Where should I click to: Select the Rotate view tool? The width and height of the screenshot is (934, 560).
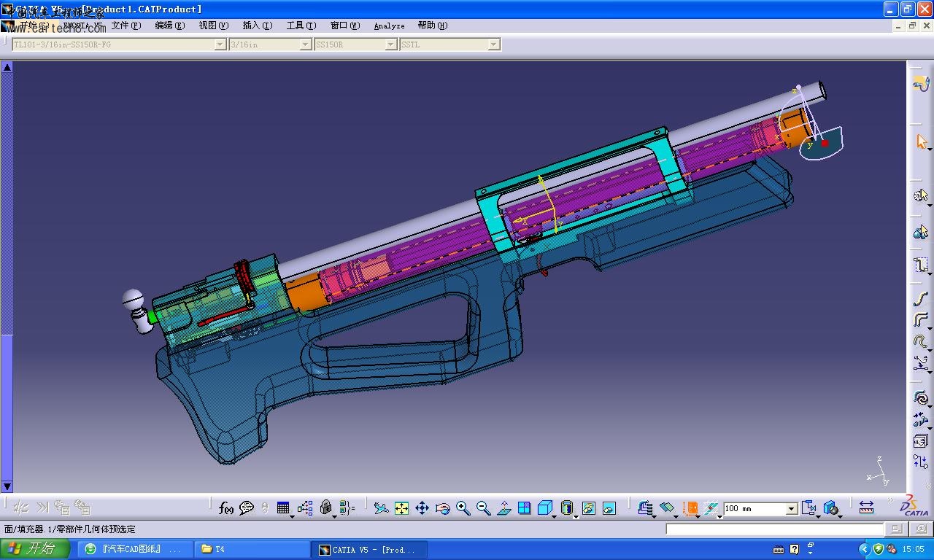click(x=442, y=508)
